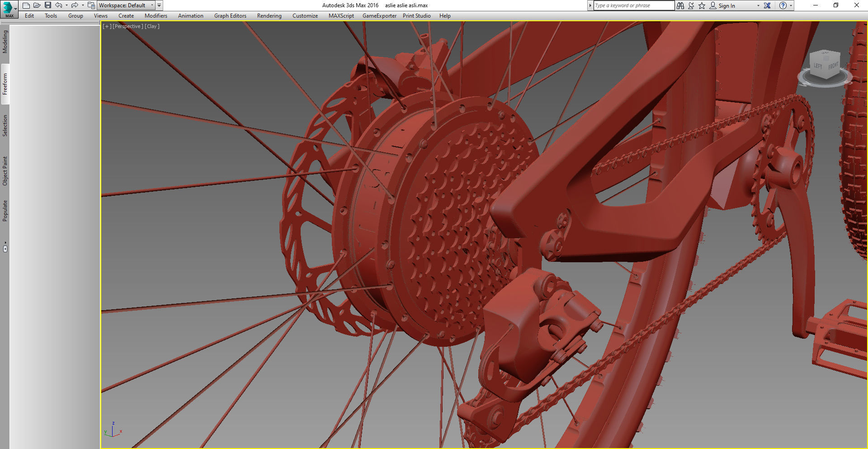Screen dimensions: 868x449
Task: Minimize the 3ds Max window
Action: coord(816,5)
